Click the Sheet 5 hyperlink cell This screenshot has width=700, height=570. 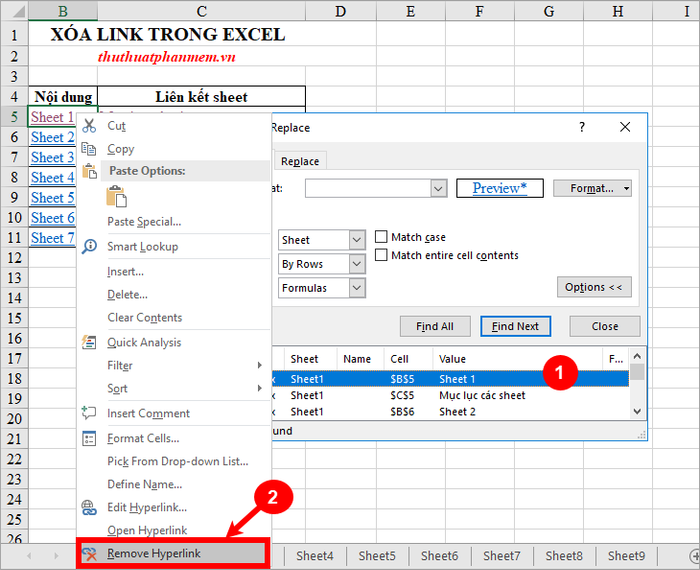pos(52,197)
